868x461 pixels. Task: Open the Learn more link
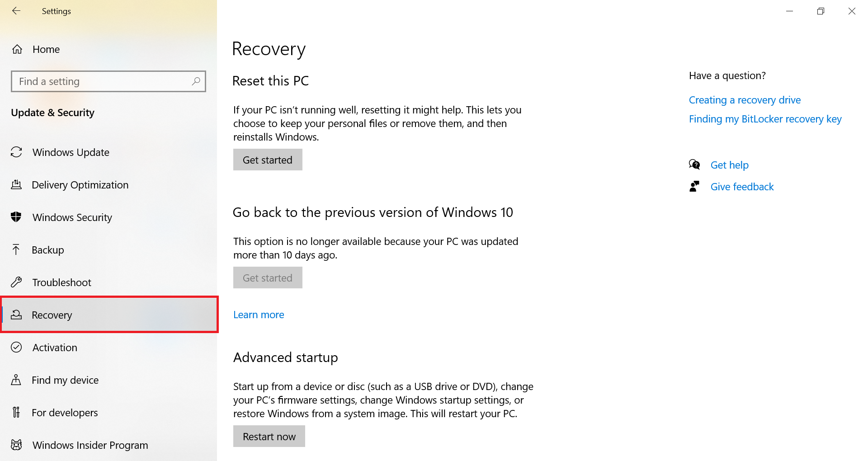pyautogui.click(x=259, y=315)
